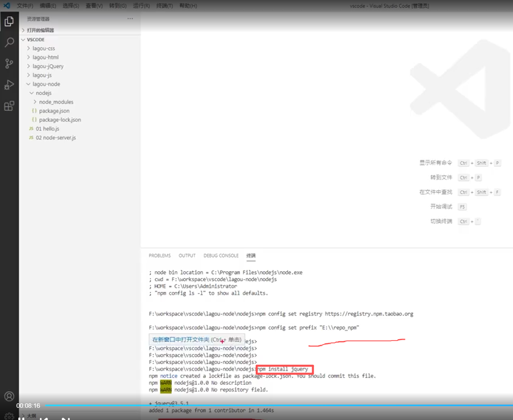Open the Source Control icon
513x420 pixels.
pyautogui.click(x=9, y=63)
